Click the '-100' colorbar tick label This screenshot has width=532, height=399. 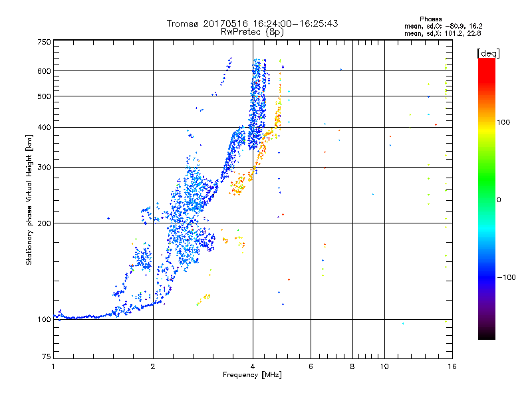click(506, 277)
